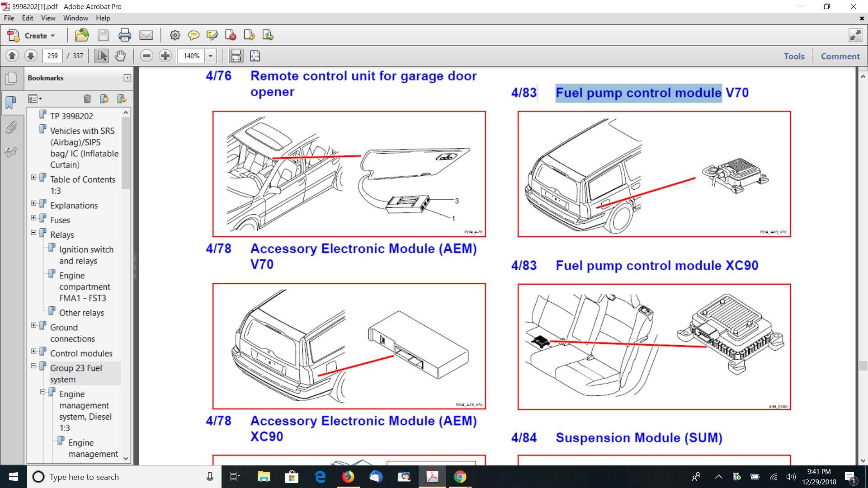Viewport: 868px width, 488px height.
Task: Click the Add sticky note icon
Action: tap(193, 35)
